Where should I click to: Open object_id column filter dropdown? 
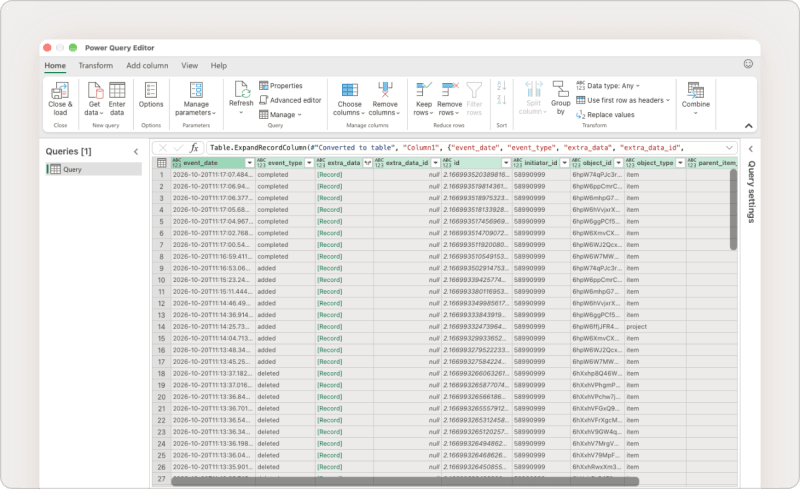[x=618, y=163]
